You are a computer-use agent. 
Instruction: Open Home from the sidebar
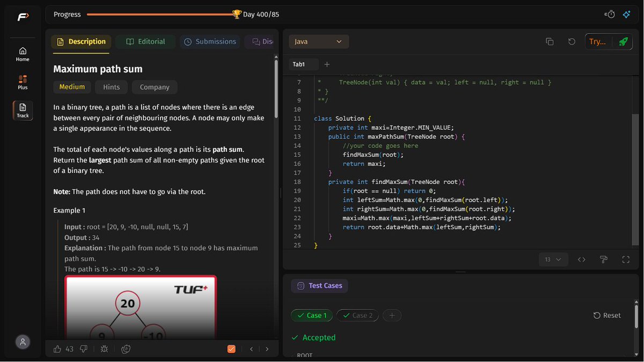[x=23, y=54]
